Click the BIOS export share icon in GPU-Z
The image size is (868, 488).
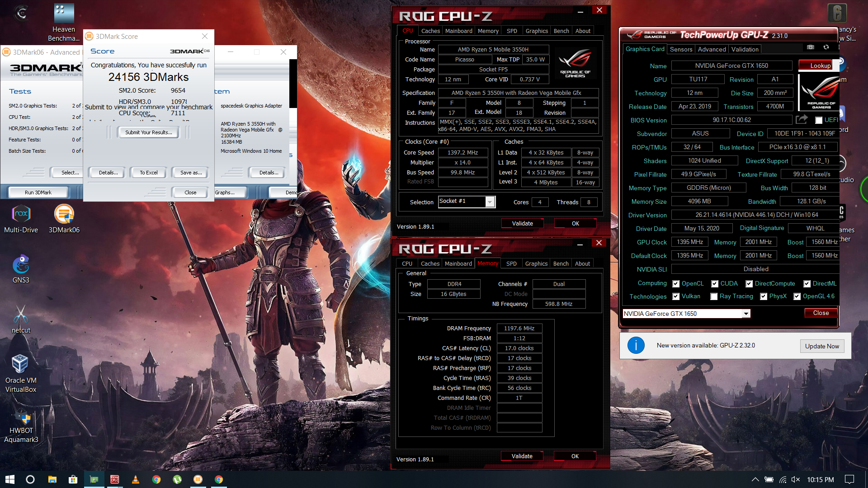802,119
